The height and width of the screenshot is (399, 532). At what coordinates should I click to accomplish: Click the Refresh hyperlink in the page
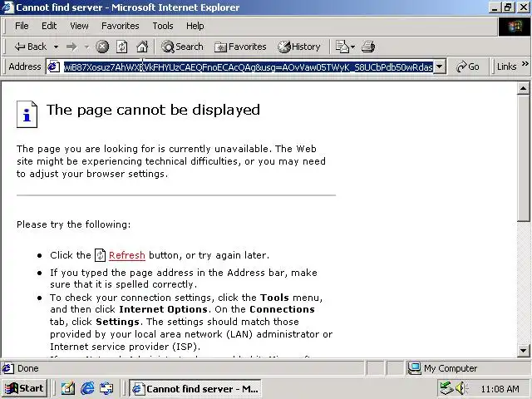[x=127, y=255]
